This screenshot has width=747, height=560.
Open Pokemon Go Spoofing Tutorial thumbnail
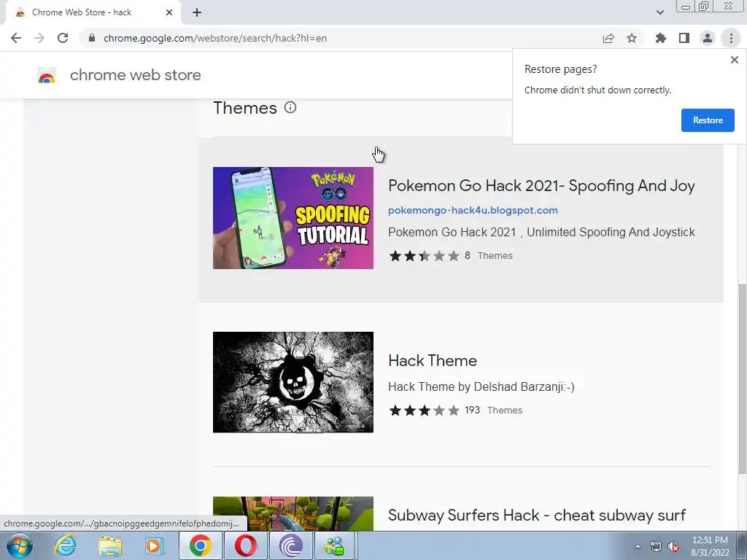[x=293, y=217]
